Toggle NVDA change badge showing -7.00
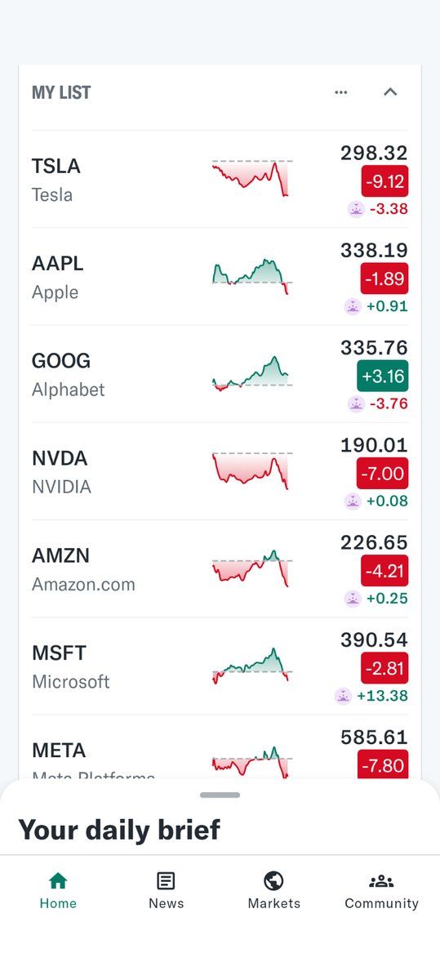This screenshot has width=440, height=980. click(383, 473)
